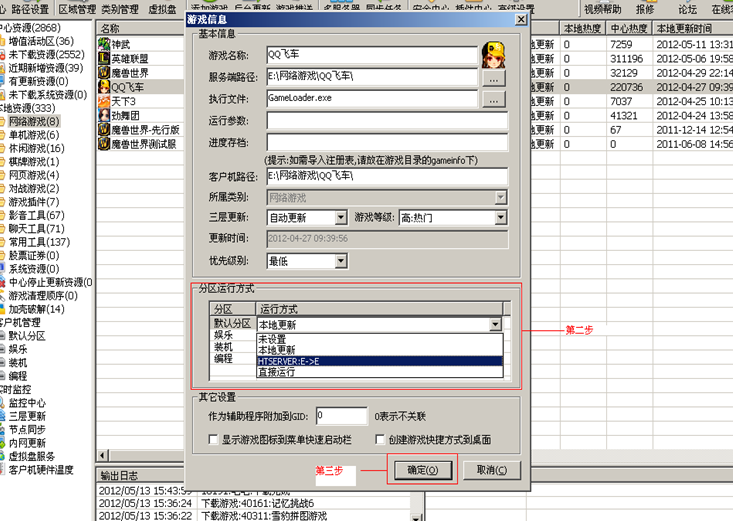Enable 创建游戏快捷方式到桌面 checkbox

[380, 440]
